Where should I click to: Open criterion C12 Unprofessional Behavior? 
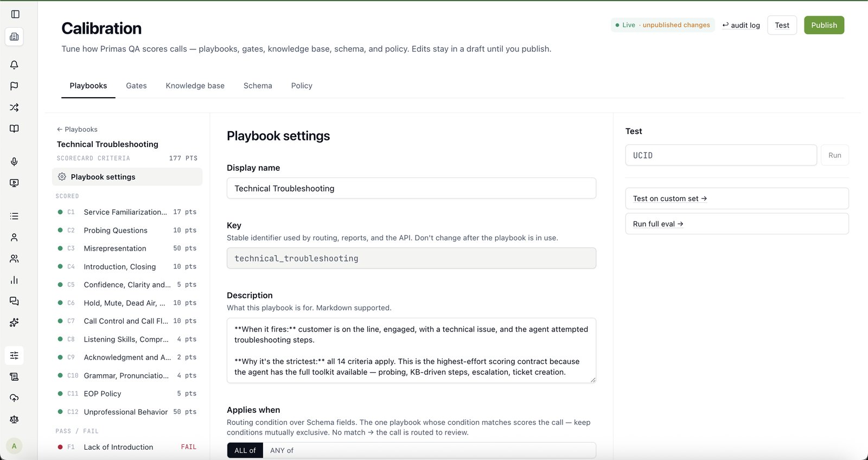point(127,412)
